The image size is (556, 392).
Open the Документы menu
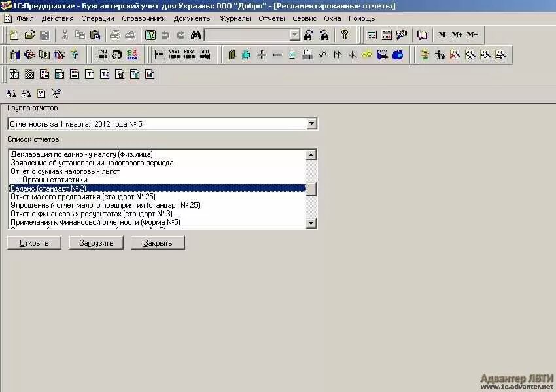click(192, 18)
